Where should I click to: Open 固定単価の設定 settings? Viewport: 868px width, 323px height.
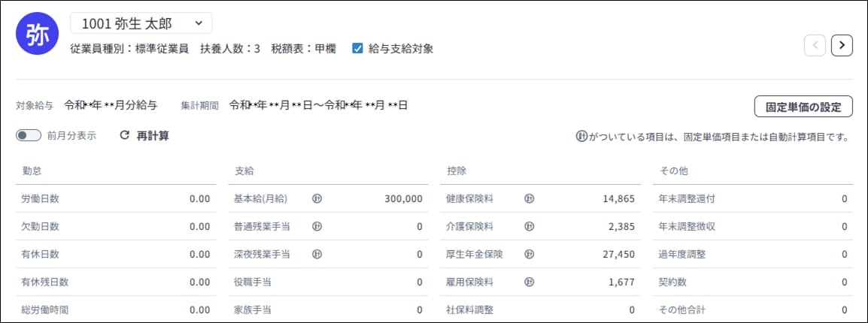(x=803, y=107)
